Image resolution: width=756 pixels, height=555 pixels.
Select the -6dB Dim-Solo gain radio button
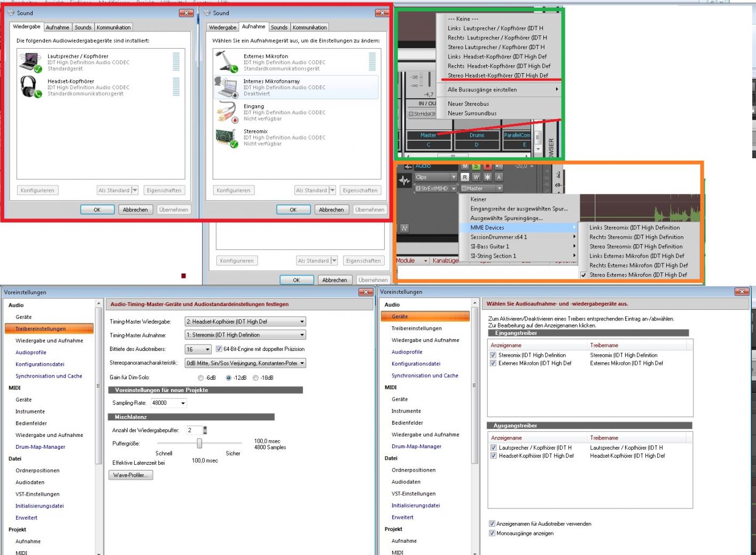click(x=201, y=378)
